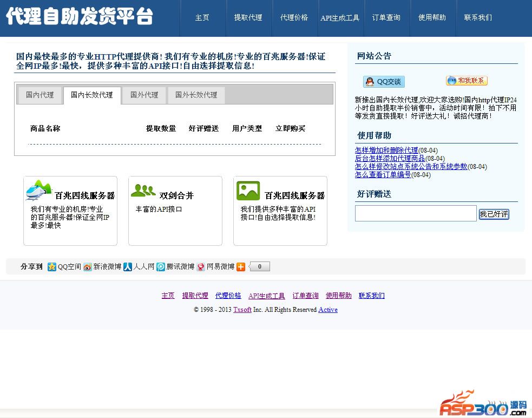Viewport: 532px width, 418px height.
Task: Open 提取代理 in the top navigation
Action: click(248, 17)
